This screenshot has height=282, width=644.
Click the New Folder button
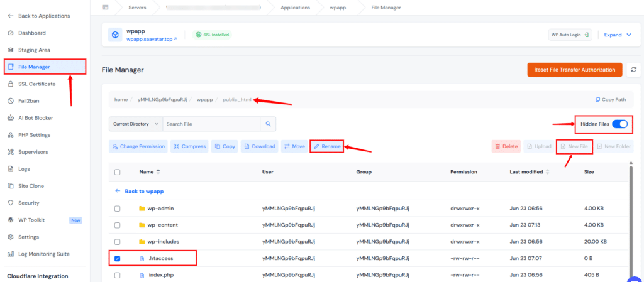614,146
